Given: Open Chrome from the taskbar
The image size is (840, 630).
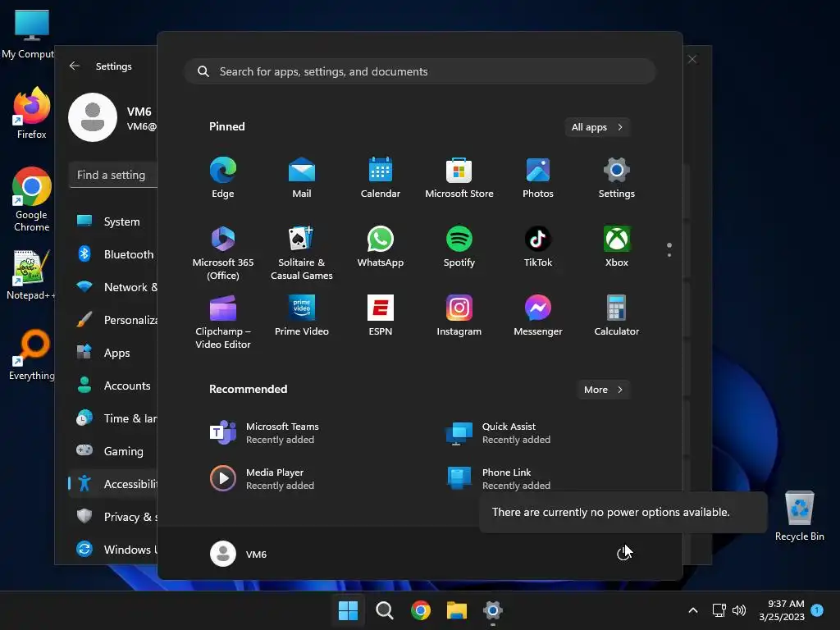Looking at the screenshot, I should pyautogui.click(x=421, y=610).
